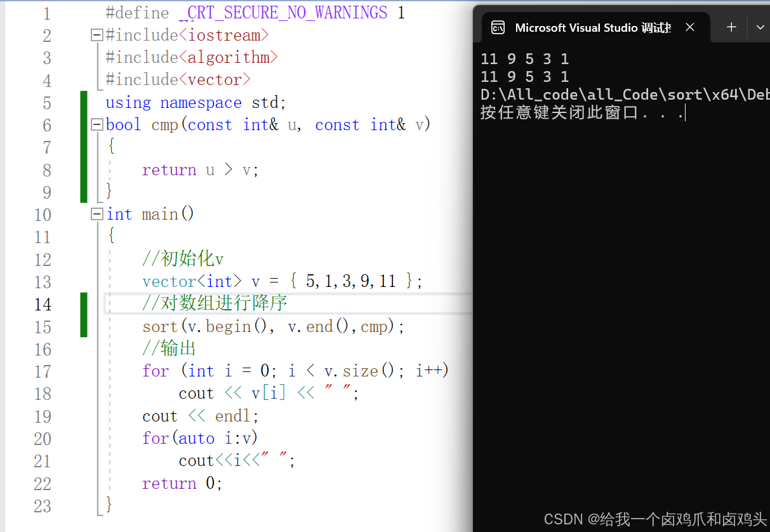Viewport: 770px width, 532px height.
Task: Click 'return u > v;' statement
Action: pyautogui.click(x=201, y=170)
